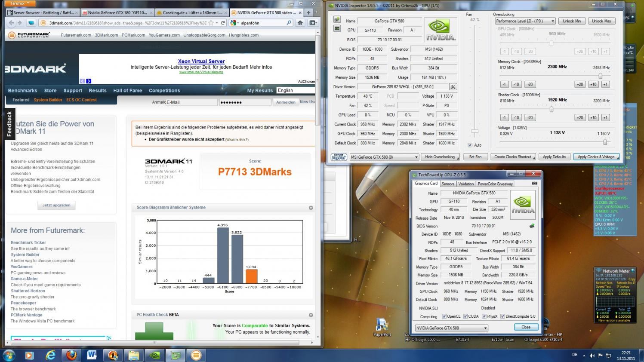Open the Validation tab in GPU-Z
The image size is (644, 362).
tap(466, 184)
